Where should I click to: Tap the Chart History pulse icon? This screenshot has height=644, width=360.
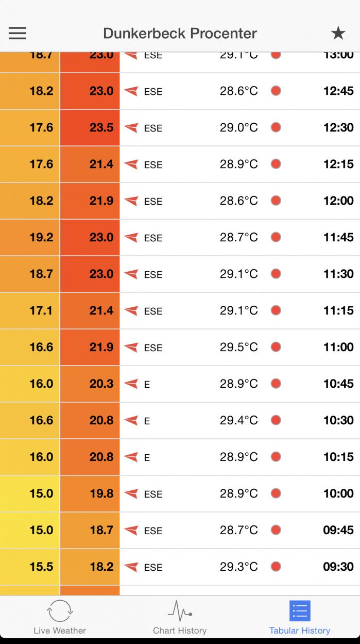(x=180, y=610)
